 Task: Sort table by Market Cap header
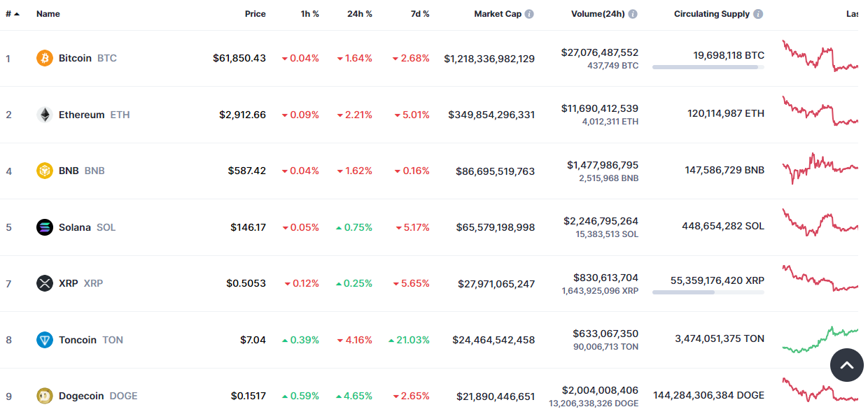pyautogui.click(x=498, y=14)
